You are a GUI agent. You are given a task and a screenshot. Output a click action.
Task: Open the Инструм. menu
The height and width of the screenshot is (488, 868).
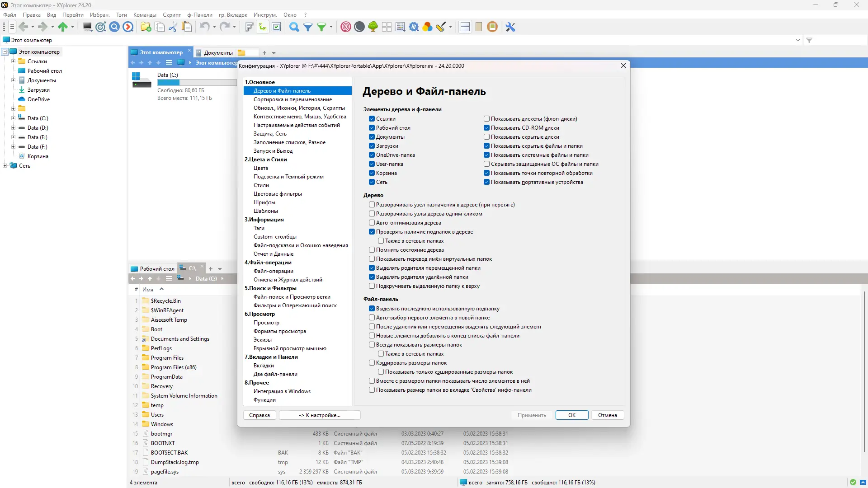tap(265, 15)
